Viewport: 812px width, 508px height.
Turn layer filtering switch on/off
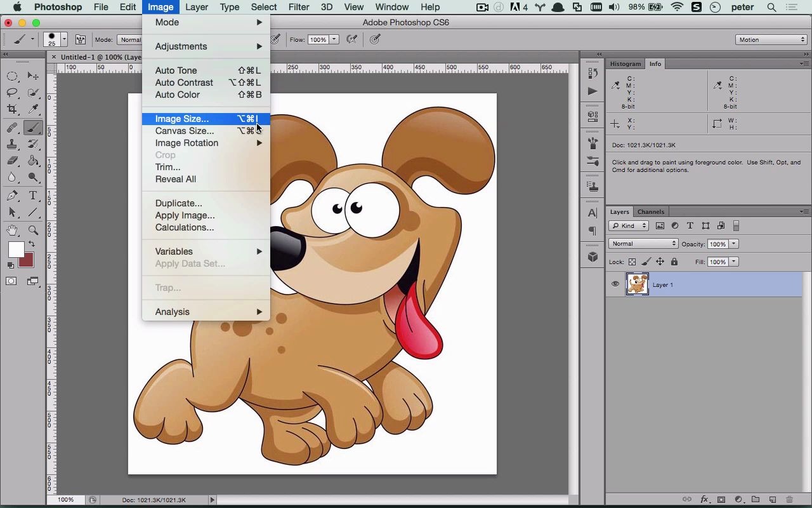coord(736,226)
